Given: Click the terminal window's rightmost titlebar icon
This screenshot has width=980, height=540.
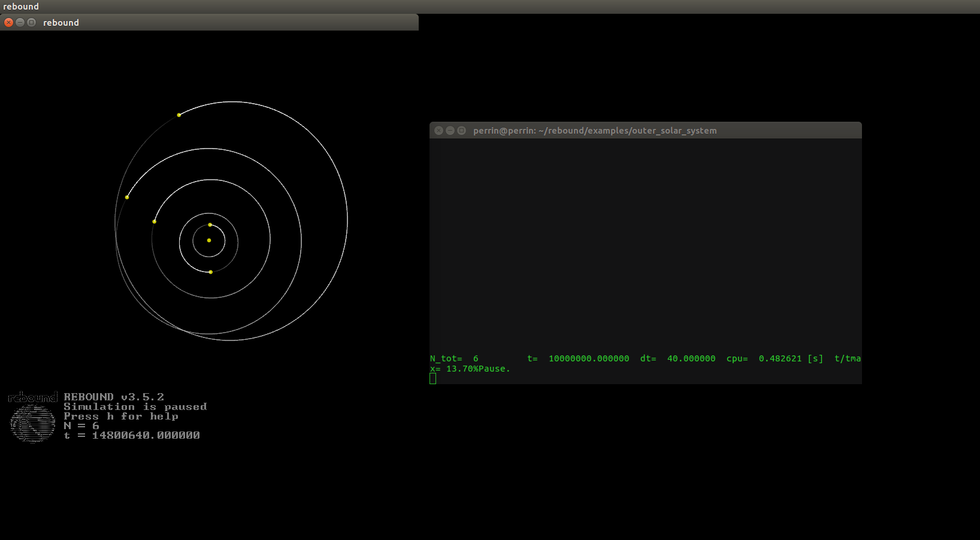Looking at the screenshot, I should (461, 130).
